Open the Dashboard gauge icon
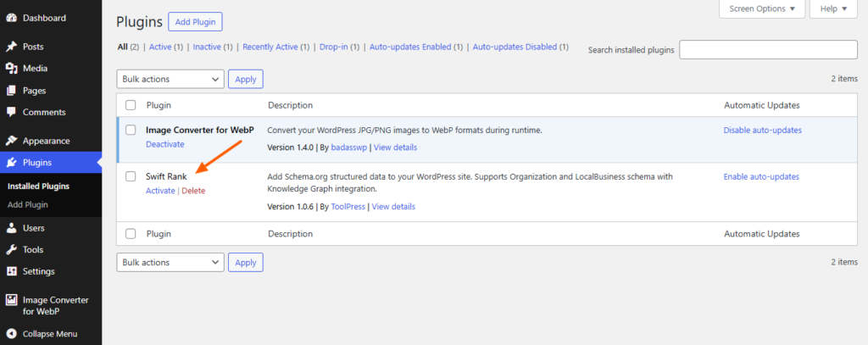868x345 pixels. click(11, 18)
